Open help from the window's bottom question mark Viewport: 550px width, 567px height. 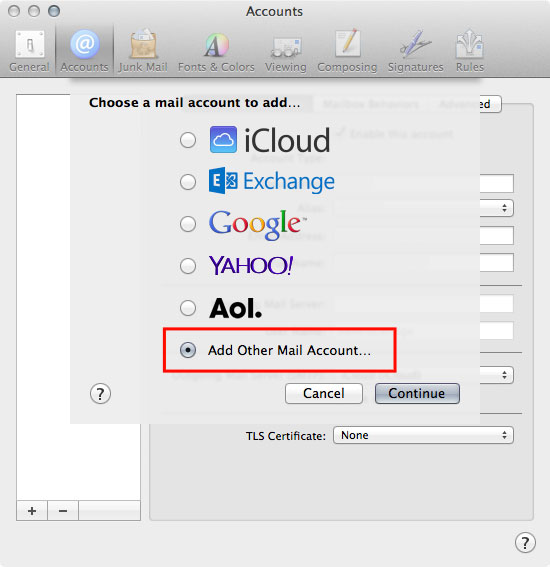coord(525,542)
